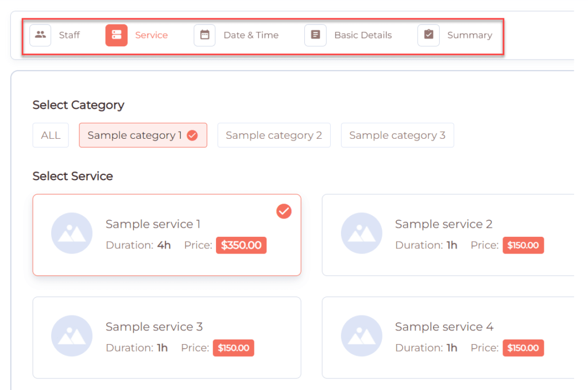Click Sample service 4 image placeholder
This screenshot has width=588, height=390.
[362, 336]
